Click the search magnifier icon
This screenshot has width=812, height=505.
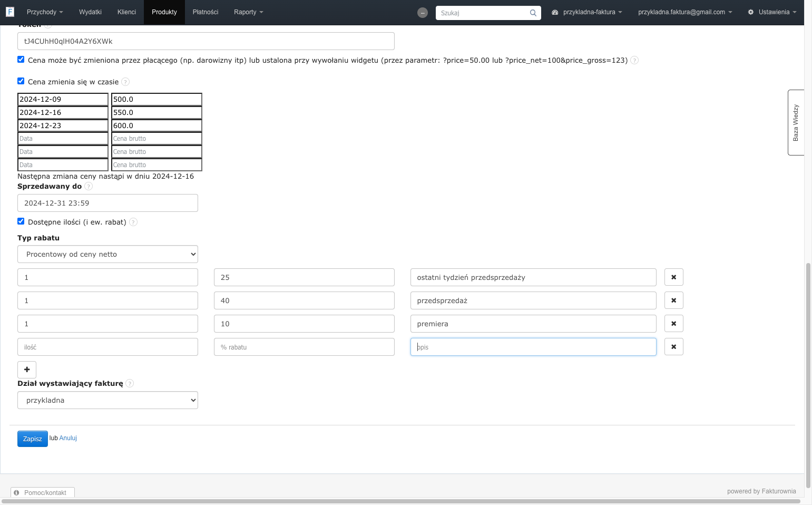point(533,13)
